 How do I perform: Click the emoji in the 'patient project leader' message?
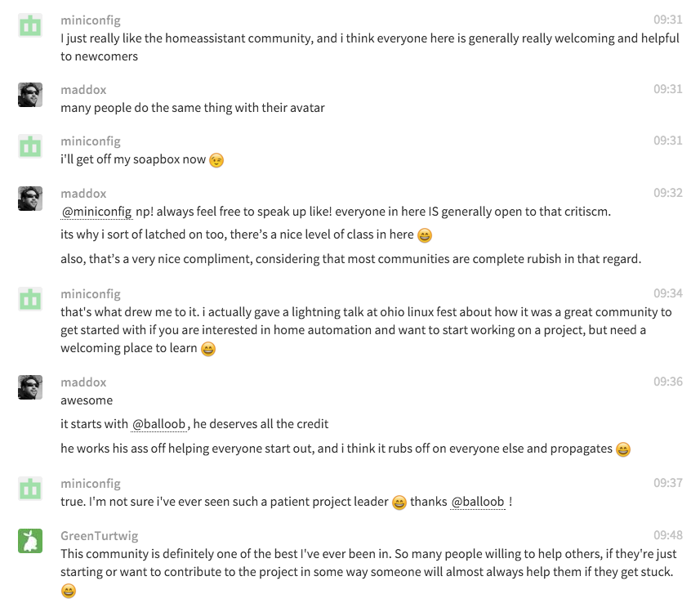[x=399, y=503]
